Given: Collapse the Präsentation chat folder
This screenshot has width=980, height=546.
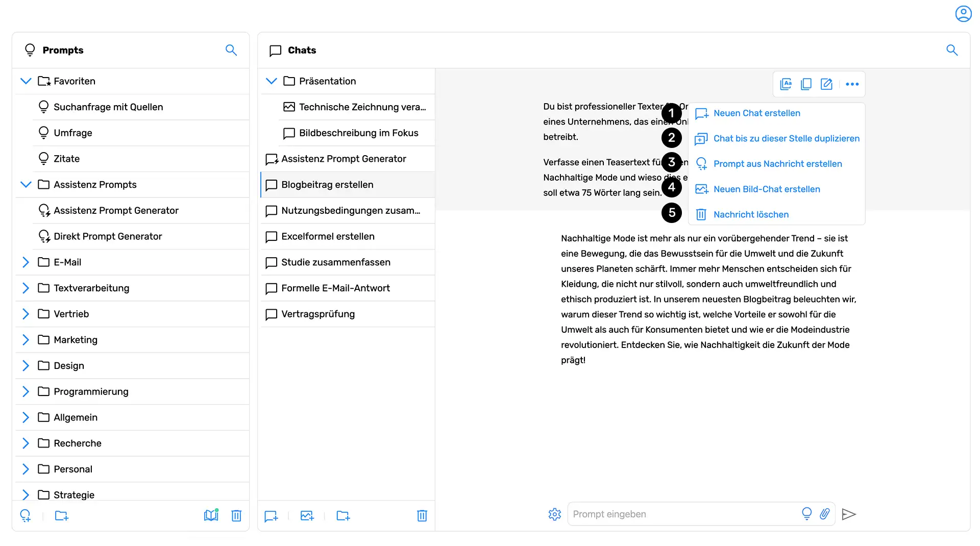Looking at the screenshot, I should (x=272, y=81).
